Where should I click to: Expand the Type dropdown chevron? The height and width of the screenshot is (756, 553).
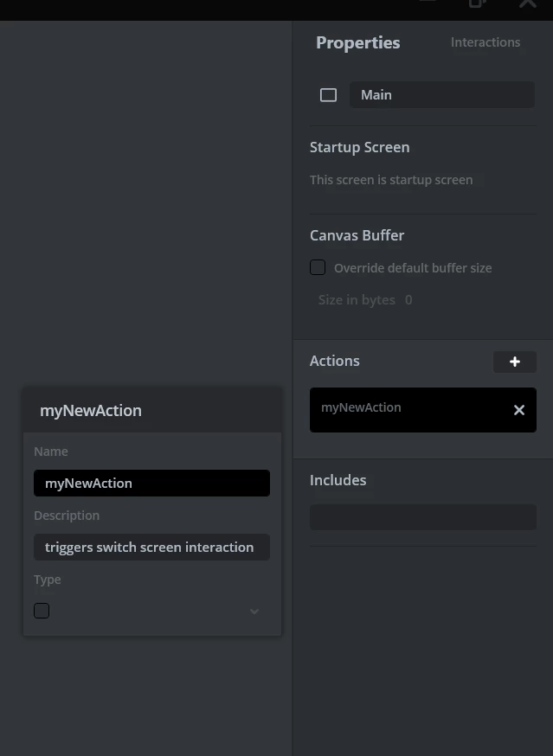point(254,612)
